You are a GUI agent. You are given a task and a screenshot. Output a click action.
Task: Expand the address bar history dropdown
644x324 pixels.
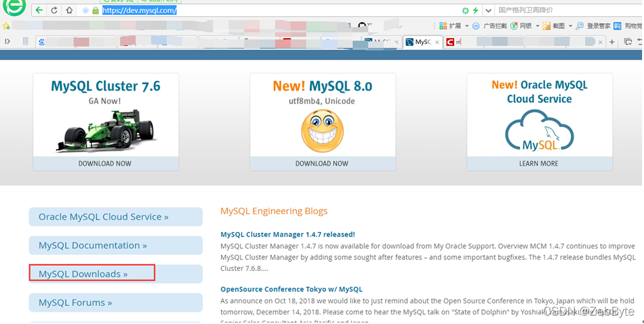click(488, 11)
